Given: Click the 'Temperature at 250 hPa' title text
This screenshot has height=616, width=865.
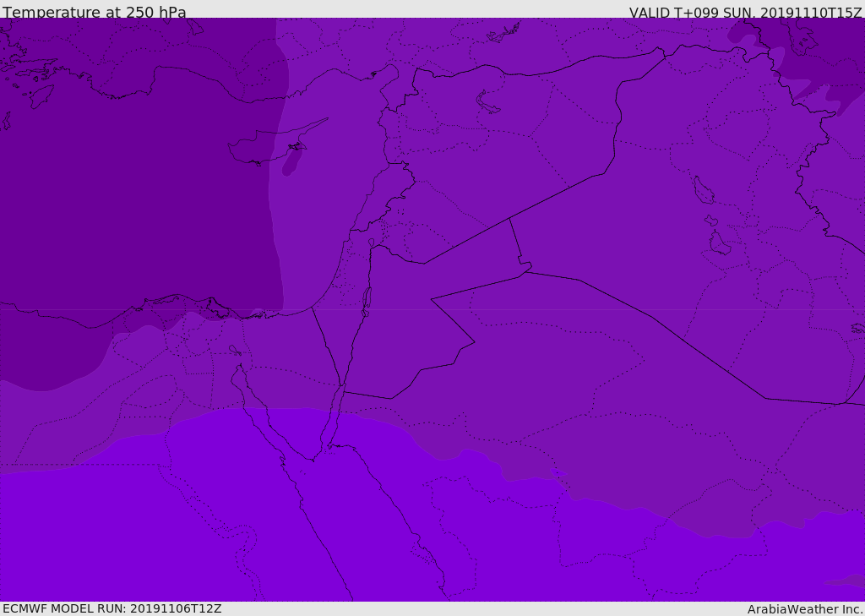Looking at the screenshot, I should click(95, 12).
